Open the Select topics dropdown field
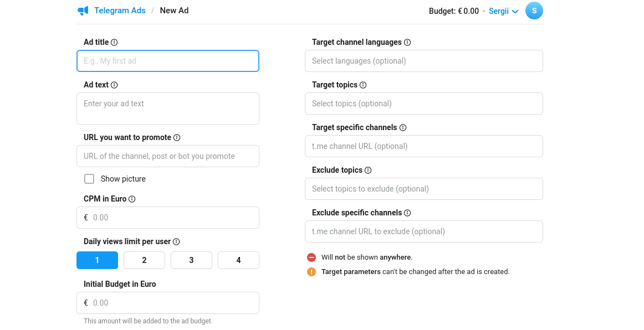 pyautogui.click(x=423, y=104)
